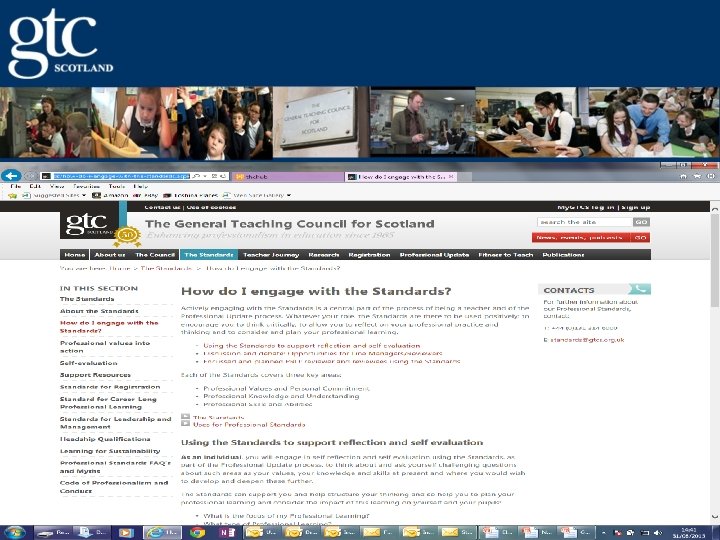Viewport: 720px width, 540px height.
Task: Open Professional Update in site navigation
Action: pos(434,254)
